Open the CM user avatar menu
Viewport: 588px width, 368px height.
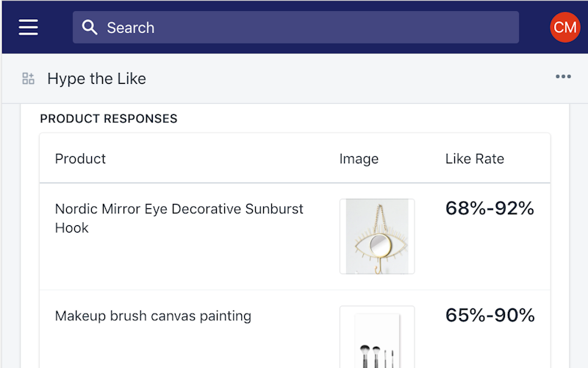(564, 27)
